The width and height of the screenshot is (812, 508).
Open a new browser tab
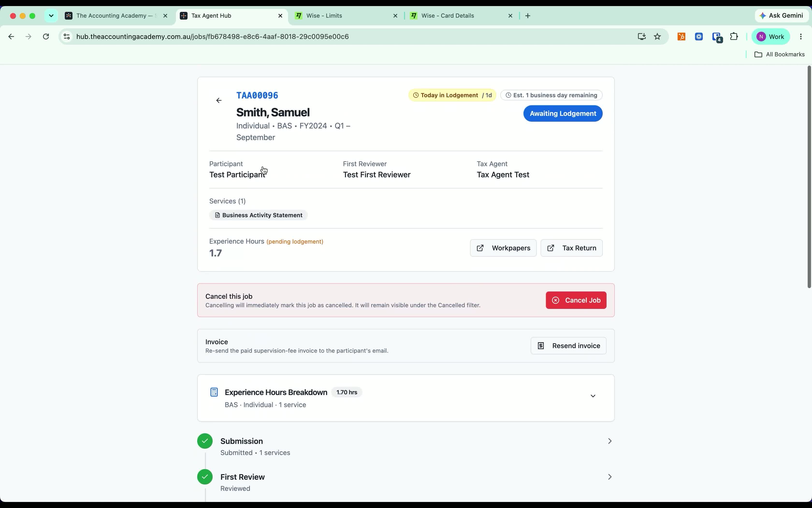pyautogui.click(x=528, y=16)
